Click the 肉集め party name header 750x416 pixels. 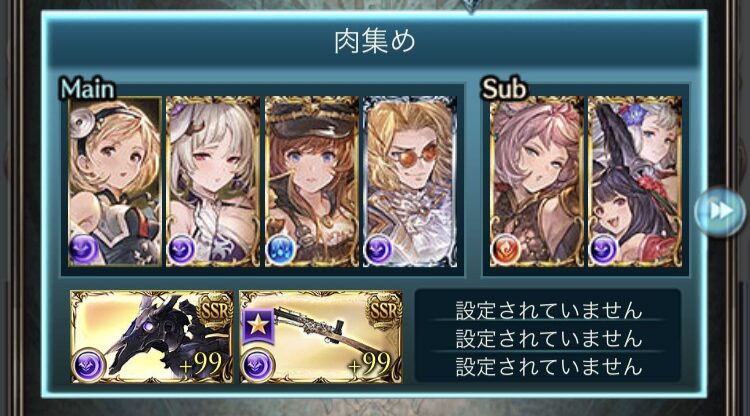pyautogui.click(x=375, y=42)
